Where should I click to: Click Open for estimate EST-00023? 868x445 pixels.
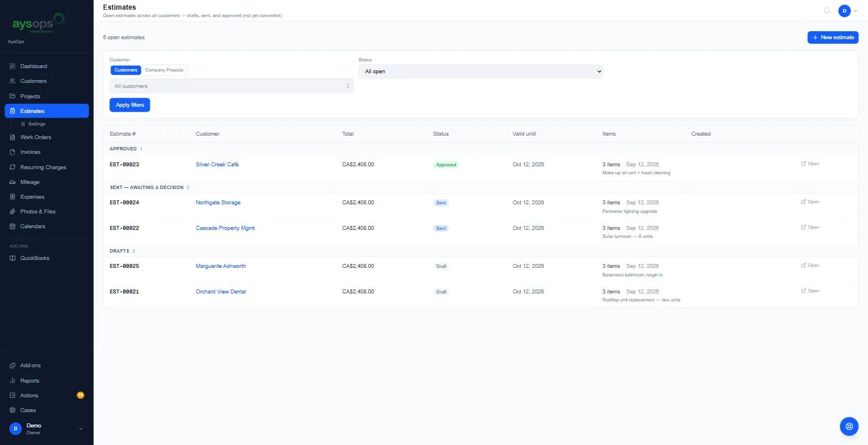click(x=810, y=164)
